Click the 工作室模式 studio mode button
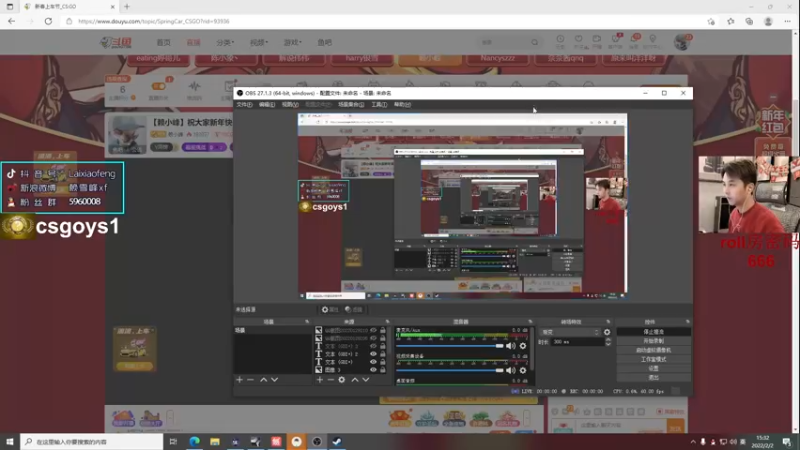Viewport: 800px width, 450px height. (654, 359)
